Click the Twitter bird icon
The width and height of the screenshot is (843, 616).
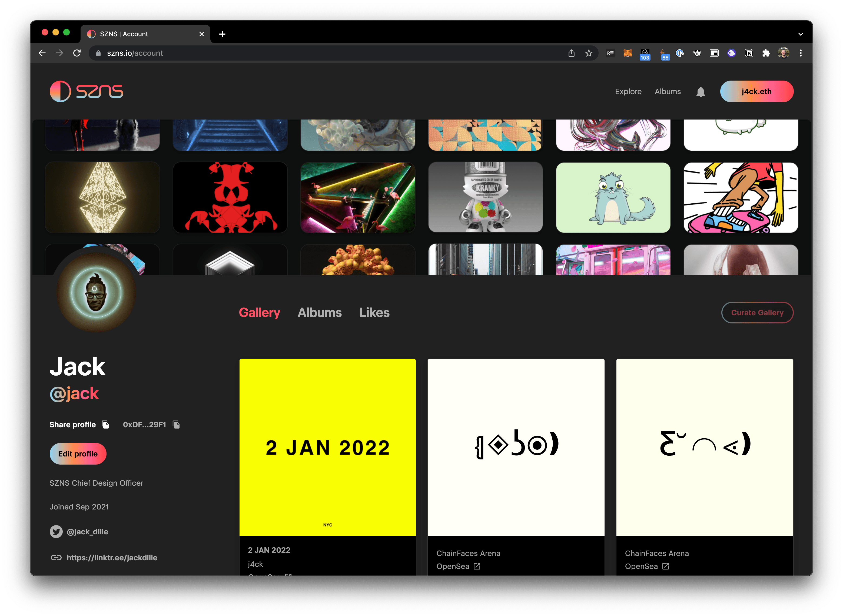[56, 532]
